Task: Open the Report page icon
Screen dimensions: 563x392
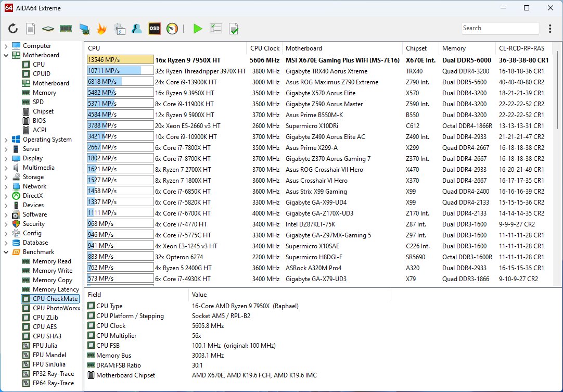Action: point(31,29)
